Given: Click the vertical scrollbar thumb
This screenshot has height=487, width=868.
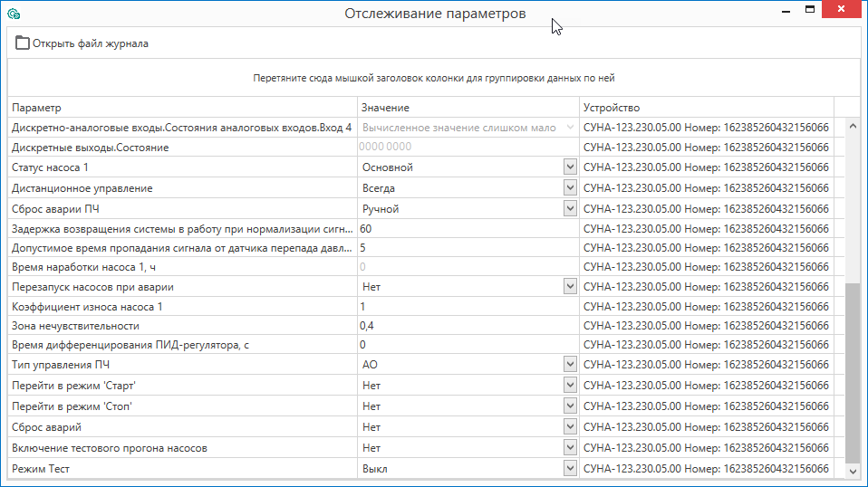Looking at the screenshot, I should coord(854,373).
